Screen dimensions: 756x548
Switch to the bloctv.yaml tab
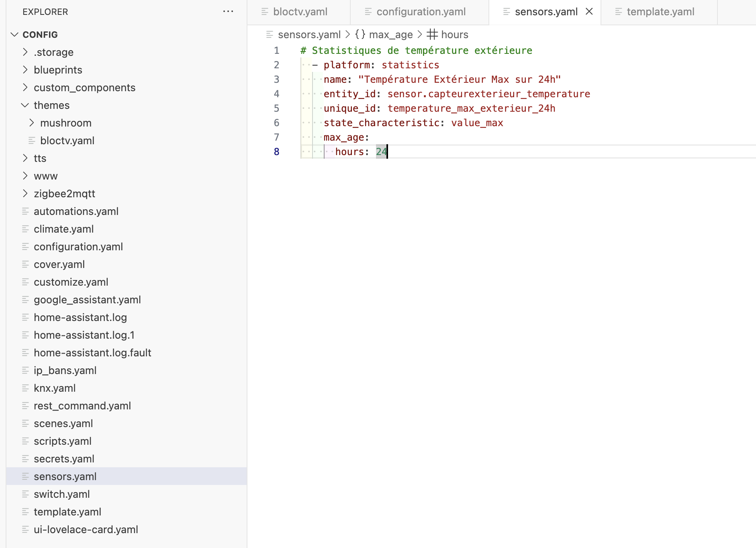[x=300, y=12]
